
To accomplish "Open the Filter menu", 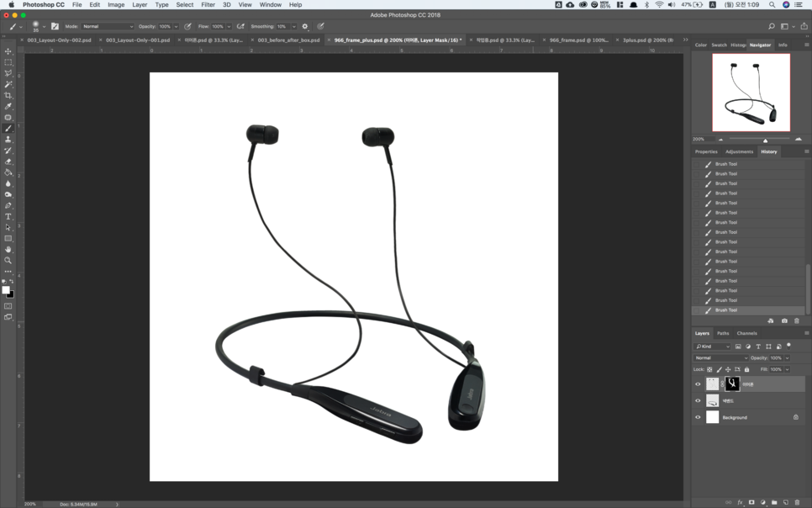I will click(207, 4).
